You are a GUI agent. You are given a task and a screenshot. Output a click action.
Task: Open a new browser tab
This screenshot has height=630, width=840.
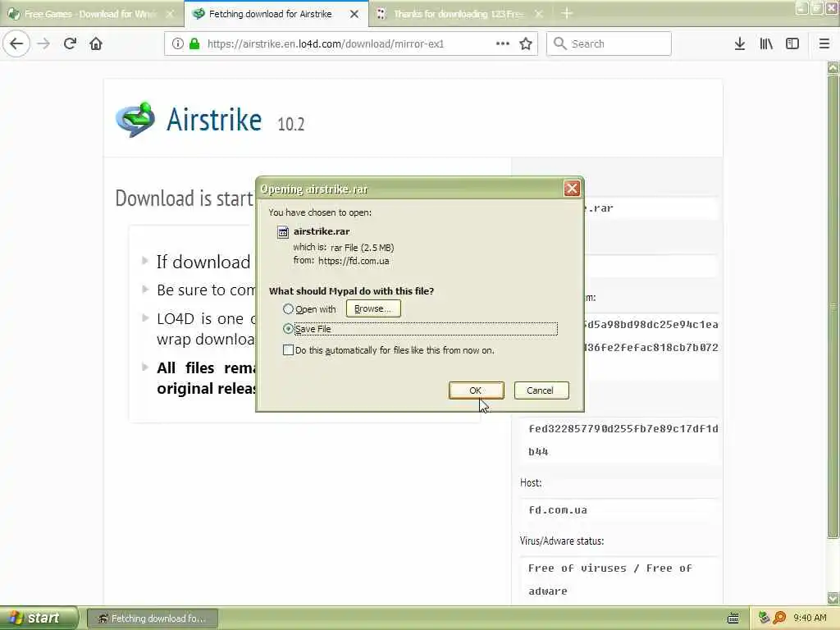click(x=567, y=13)
